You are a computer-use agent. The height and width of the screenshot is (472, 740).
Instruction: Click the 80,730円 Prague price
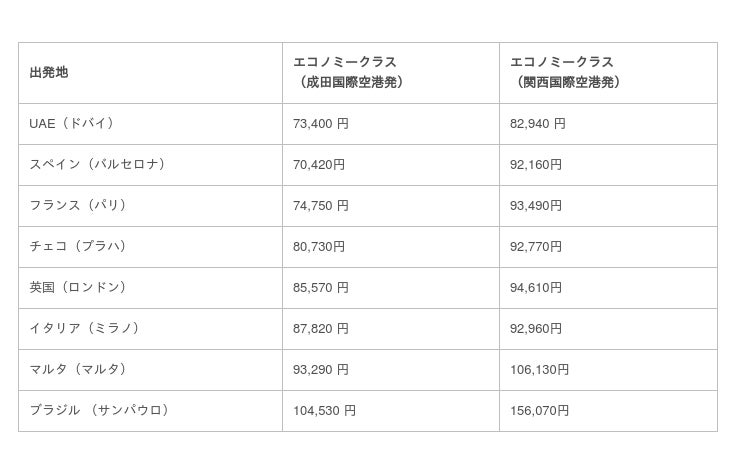click(x=318, y=247)
